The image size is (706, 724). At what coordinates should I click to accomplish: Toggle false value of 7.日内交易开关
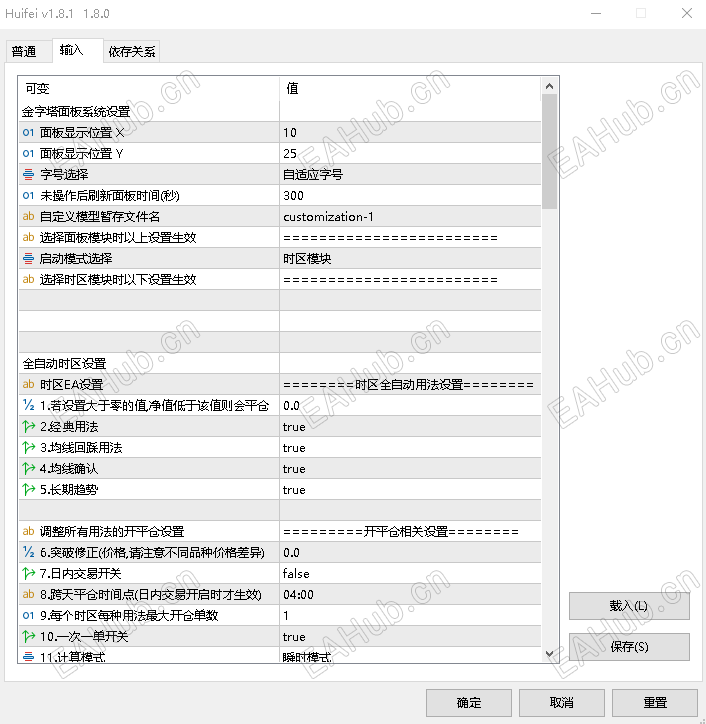coord(410,573)
